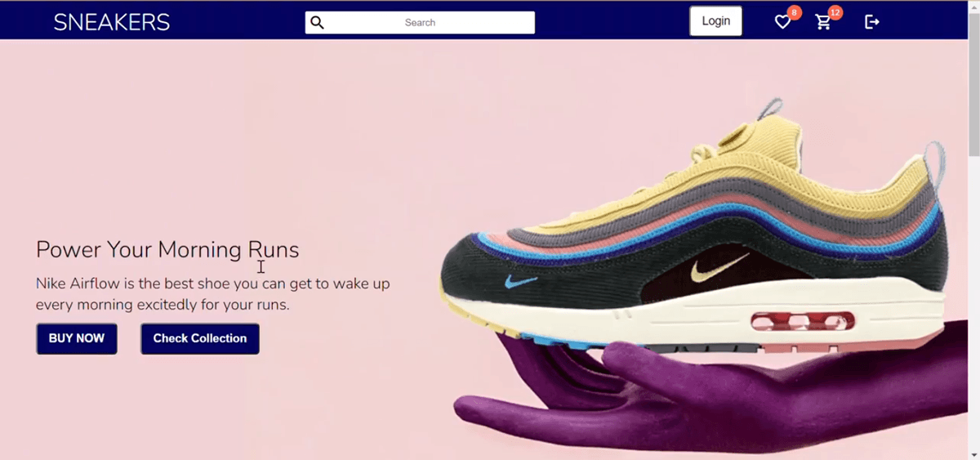Click the Login button

click(x=716, y=21)
